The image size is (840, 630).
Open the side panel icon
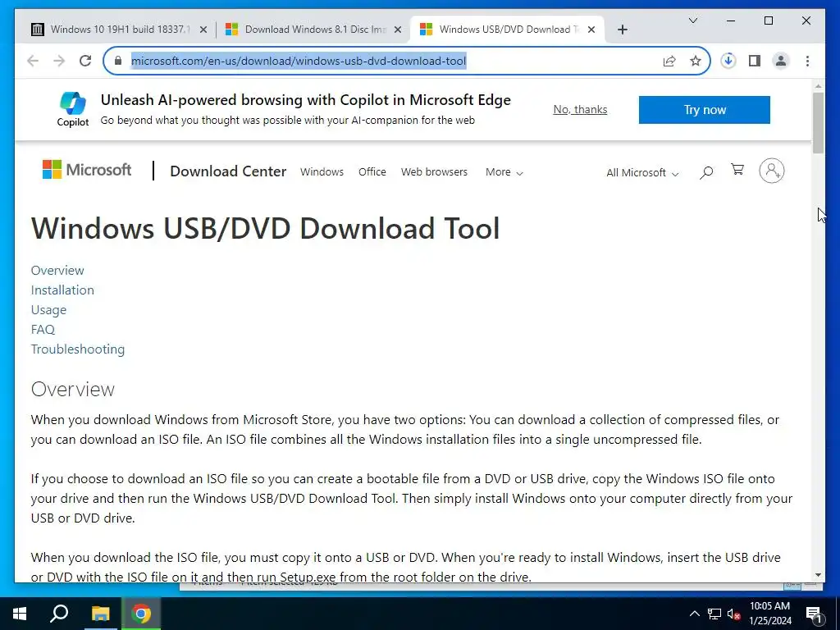(755, 61)
